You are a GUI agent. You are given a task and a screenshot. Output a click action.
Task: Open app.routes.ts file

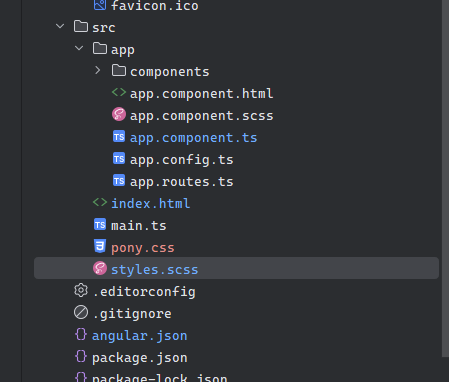182,182
